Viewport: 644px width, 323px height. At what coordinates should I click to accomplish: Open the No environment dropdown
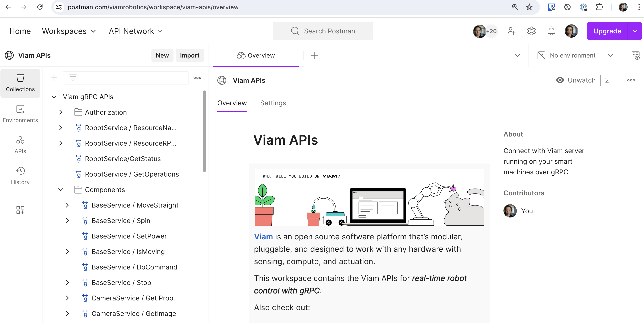(575, 55)
